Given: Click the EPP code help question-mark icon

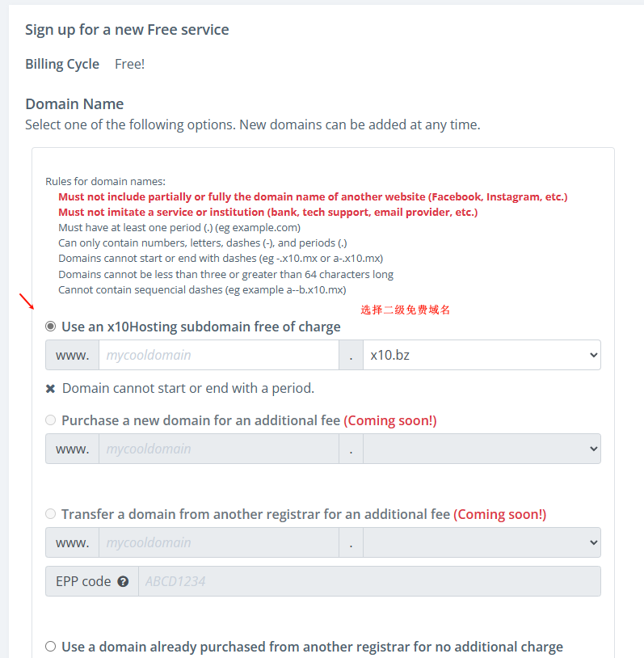Looking at the screenshot, I should (123, 581).
